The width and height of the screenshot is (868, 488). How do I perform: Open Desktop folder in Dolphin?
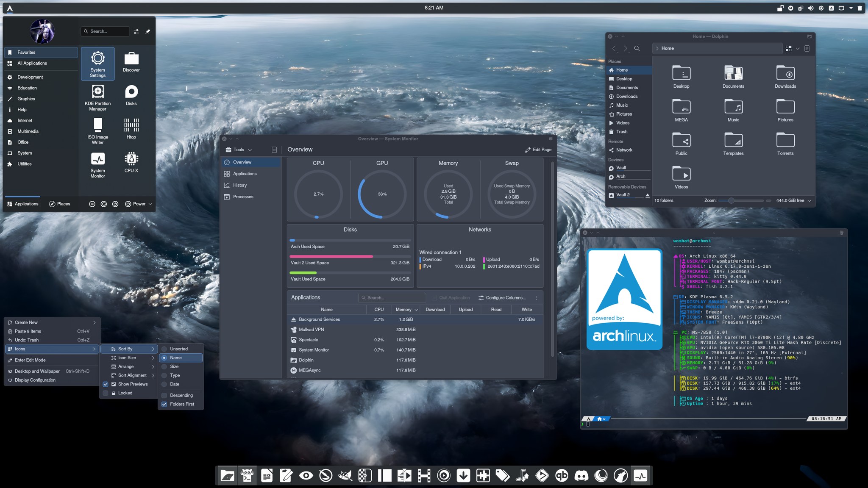tap(681, 77)
